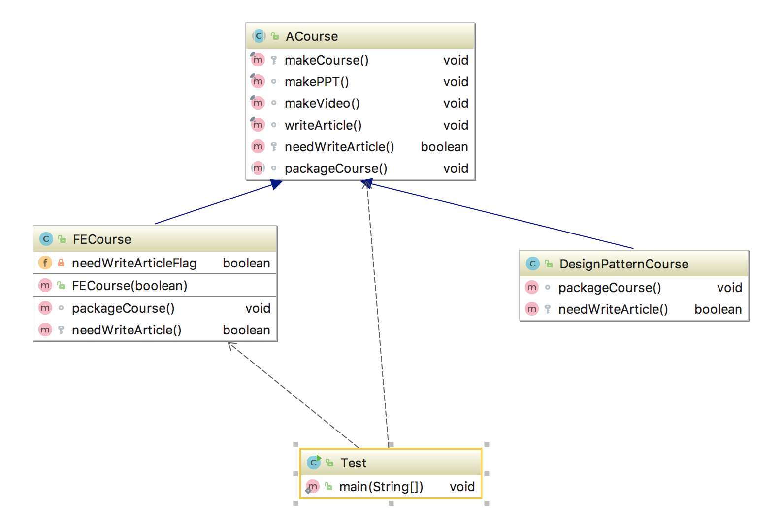Click the public visibility icon on DesignPatternCourse
The width and height of the screenshot is (784, 532).
pos(549,264)
